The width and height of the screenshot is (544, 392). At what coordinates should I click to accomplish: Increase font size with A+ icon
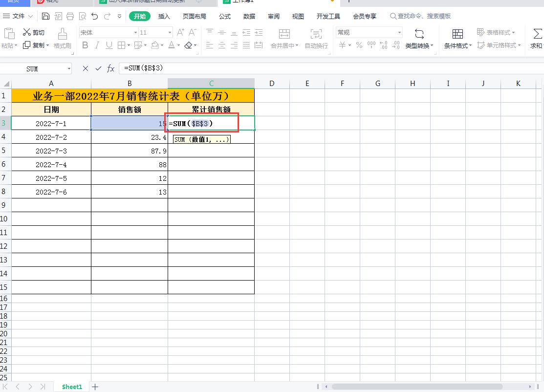[180, 32]
